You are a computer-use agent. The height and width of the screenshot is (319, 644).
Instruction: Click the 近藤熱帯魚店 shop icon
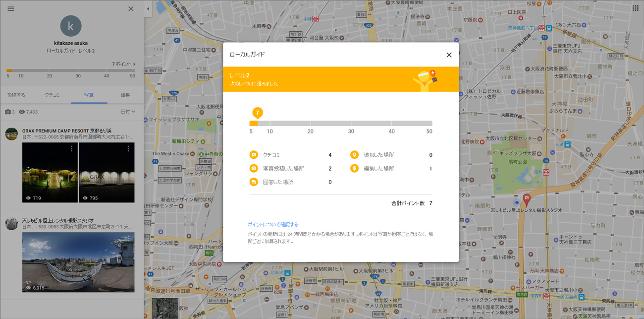[512, 91]
